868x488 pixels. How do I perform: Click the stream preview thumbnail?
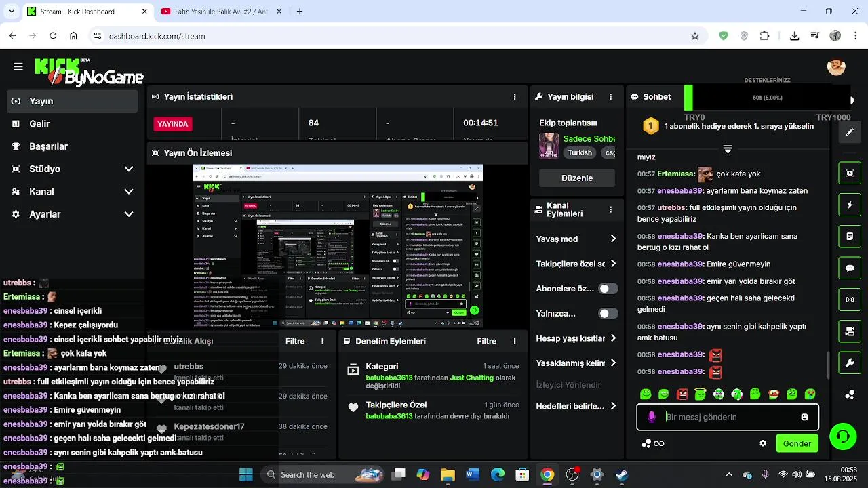point(338,247)
